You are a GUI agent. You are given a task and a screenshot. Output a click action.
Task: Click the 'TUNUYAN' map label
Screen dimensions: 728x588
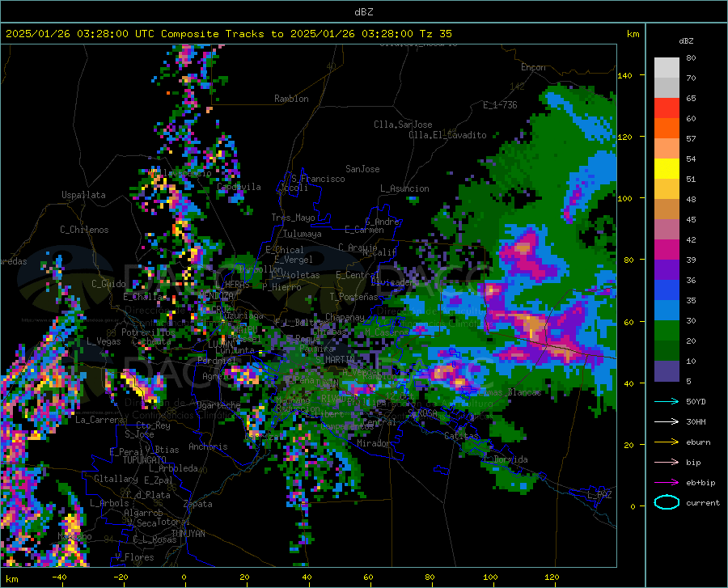(x=188, y=533)
